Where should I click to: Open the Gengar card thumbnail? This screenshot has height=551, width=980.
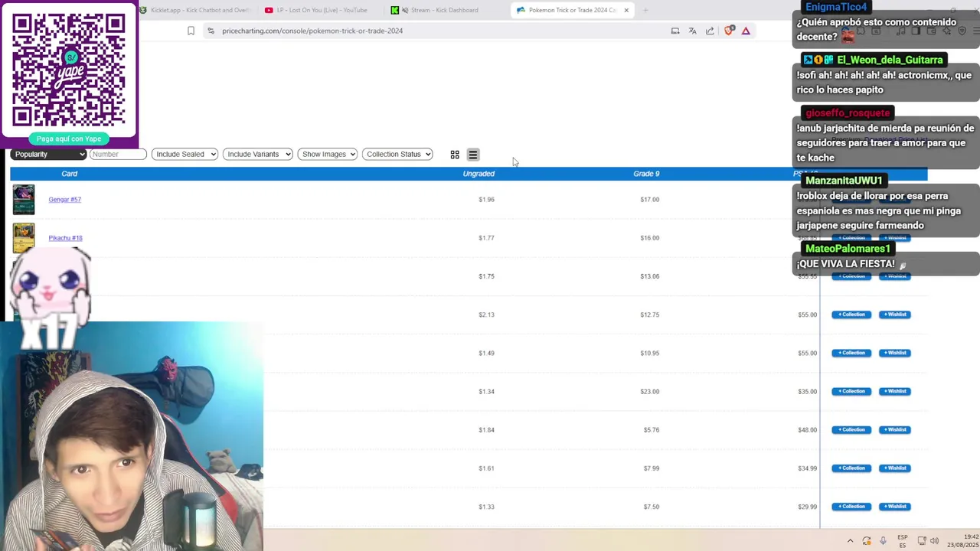(24, 200)
